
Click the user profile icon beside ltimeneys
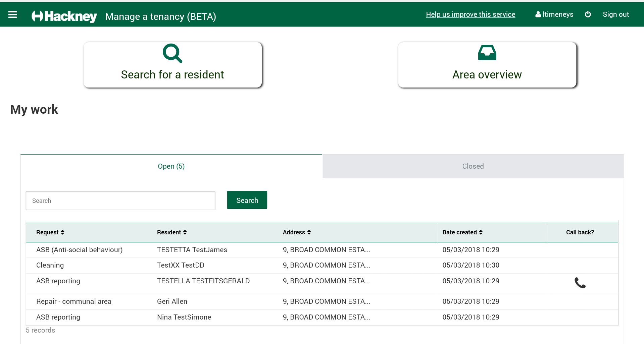click(x=538, y=14)
